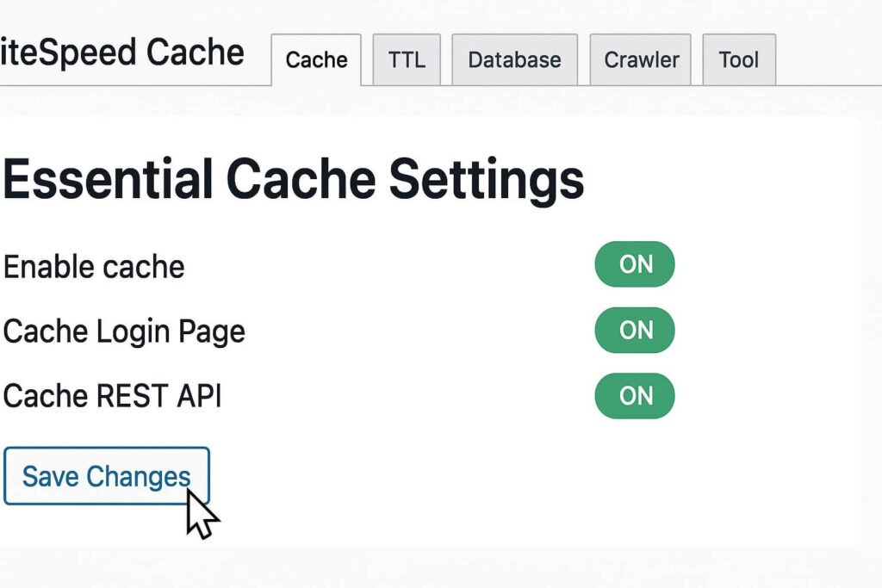Save the cache settings changes
The image size is (882, 588).
[106, 475]
